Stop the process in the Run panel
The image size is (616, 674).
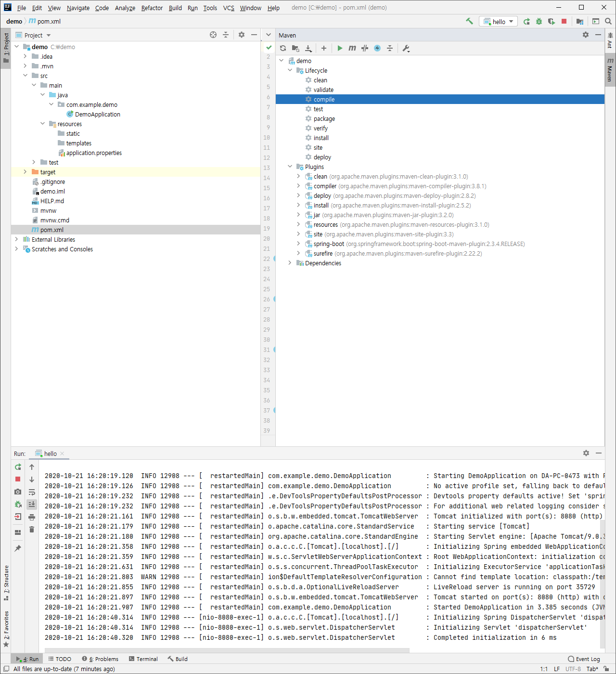(18, 480)
